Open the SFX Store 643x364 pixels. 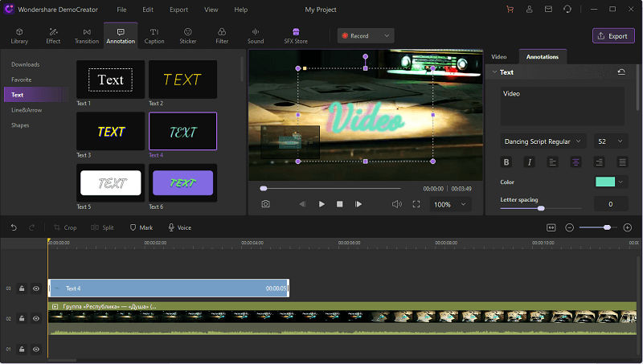296,36
